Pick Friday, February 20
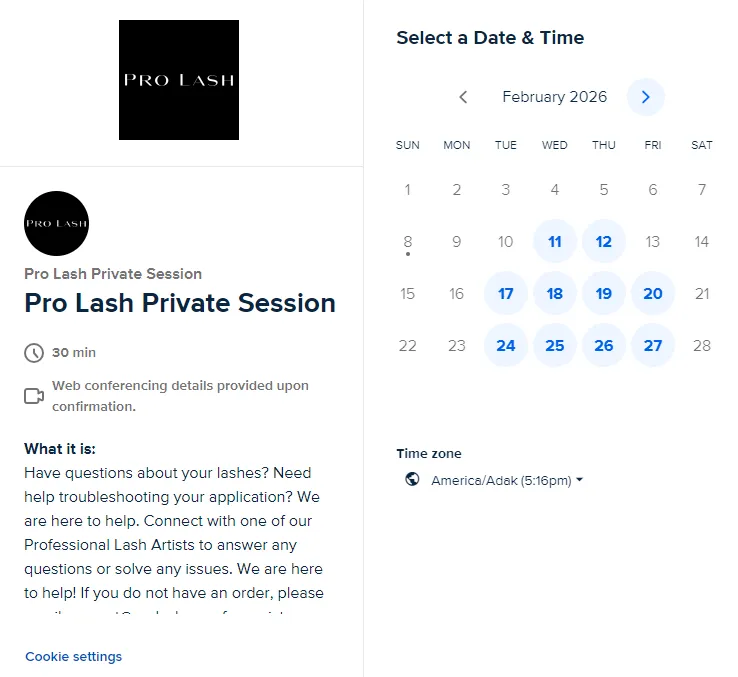 [x=653, y=294]
